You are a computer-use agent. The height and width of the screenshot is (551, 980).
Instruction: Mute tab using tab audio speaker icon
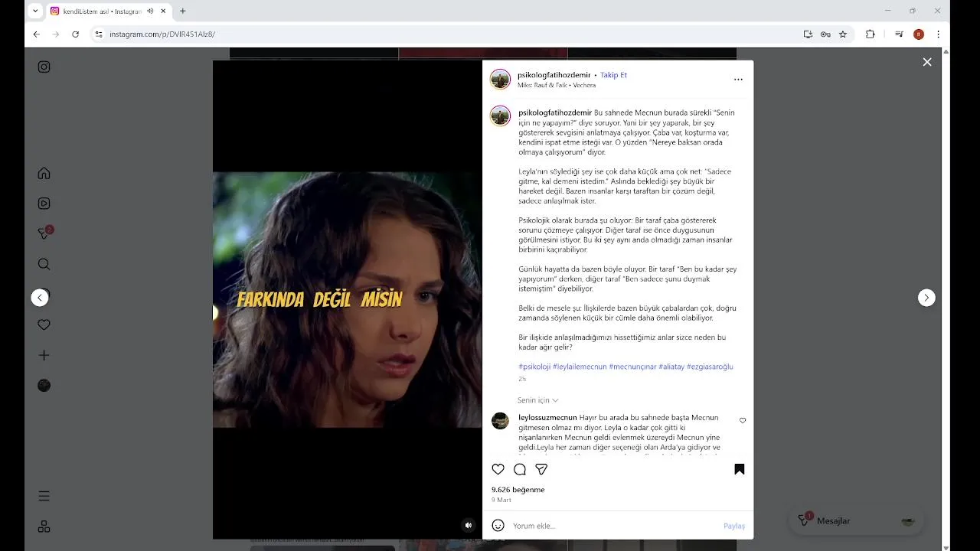point(150,11)
